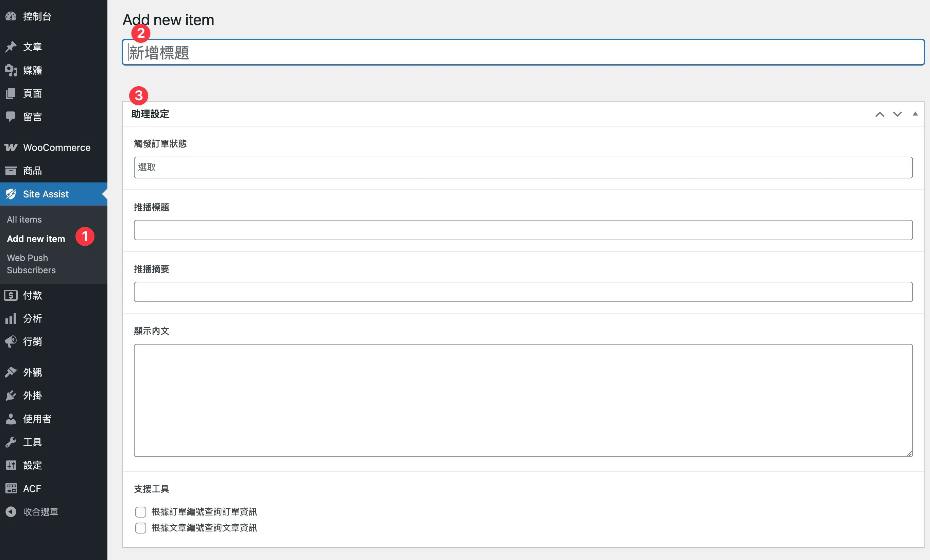Screen dimensions: 930x560
Task: Check 根據文章編號查詢文章資訊 option
Action: click(140, 528)
